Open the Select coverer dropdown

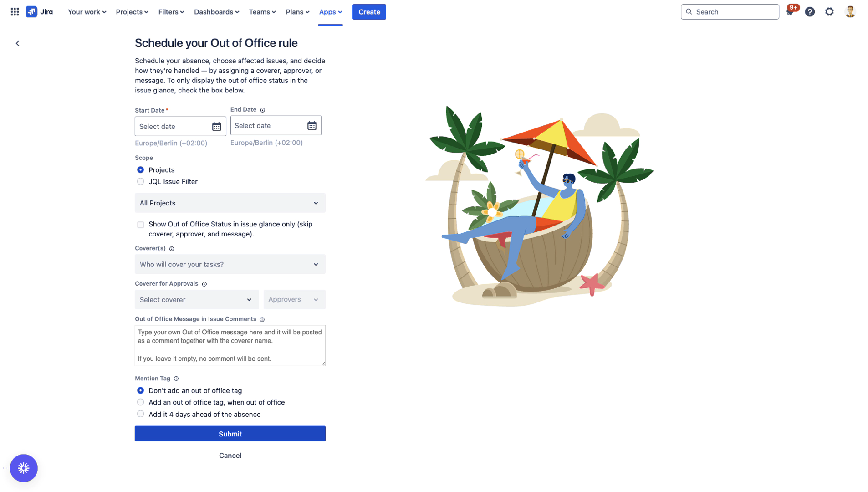pyautogui.click(x=196, y=300)
